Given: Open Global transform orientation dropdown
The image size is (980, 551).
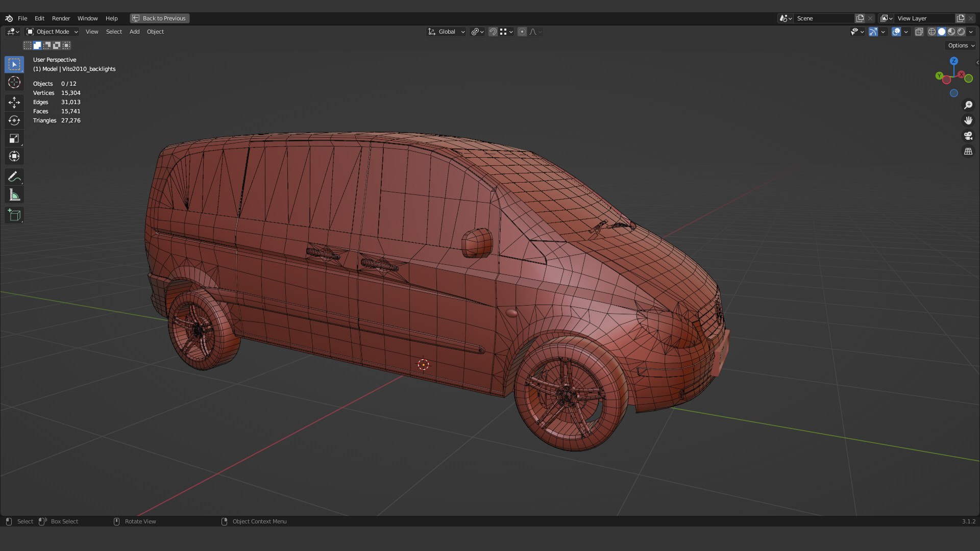Looking at the screenshot, I should tap(446, 32).
